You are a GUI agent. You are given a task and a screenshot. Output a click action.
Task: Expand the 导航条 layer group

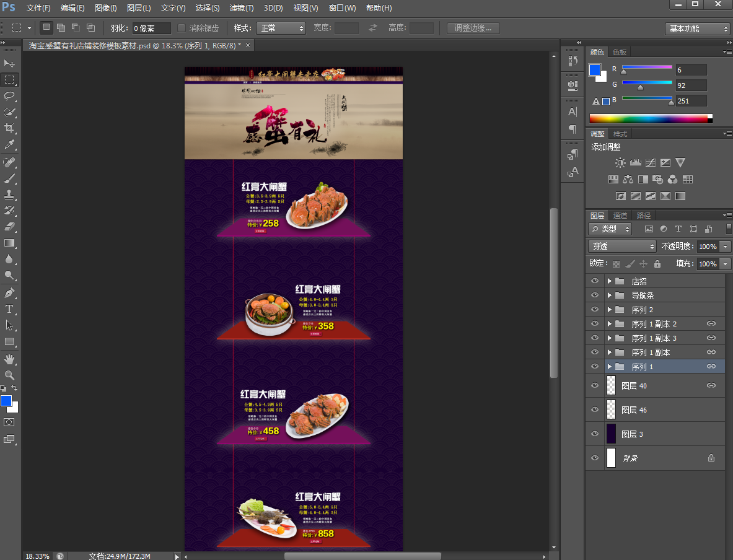point(610,295)
